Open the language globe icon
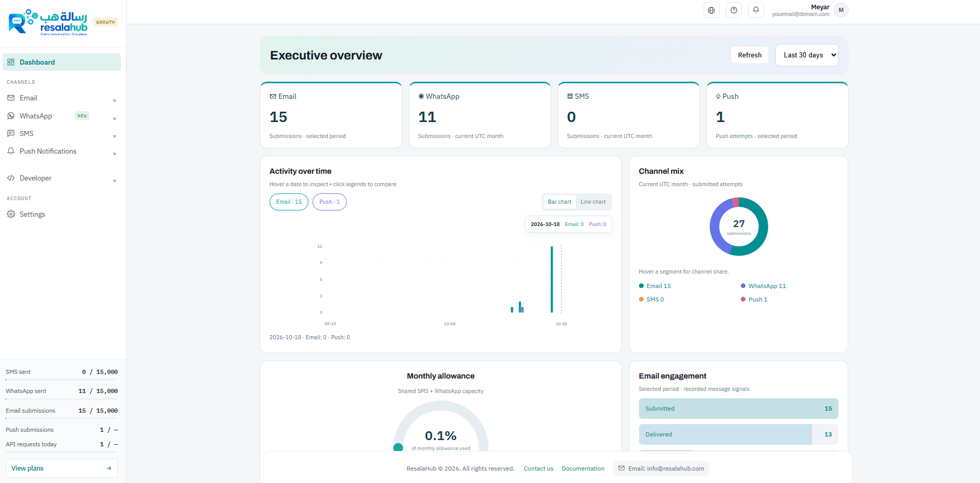This screenshot has width=980, height=483. click(x=711, y=10)
